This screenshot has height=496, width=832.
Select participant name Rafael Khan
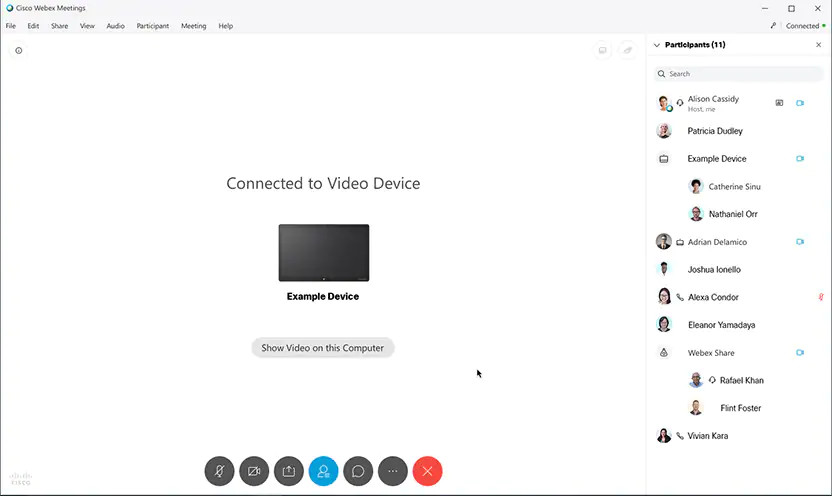pyautogui.click(x=742, y=380)
